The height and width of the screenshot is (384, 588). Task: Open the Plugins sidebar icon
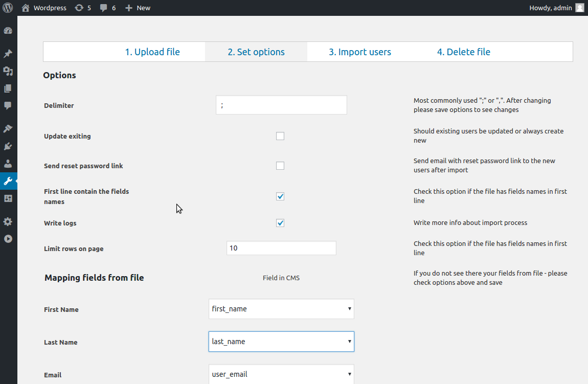(x=8, y=146)
